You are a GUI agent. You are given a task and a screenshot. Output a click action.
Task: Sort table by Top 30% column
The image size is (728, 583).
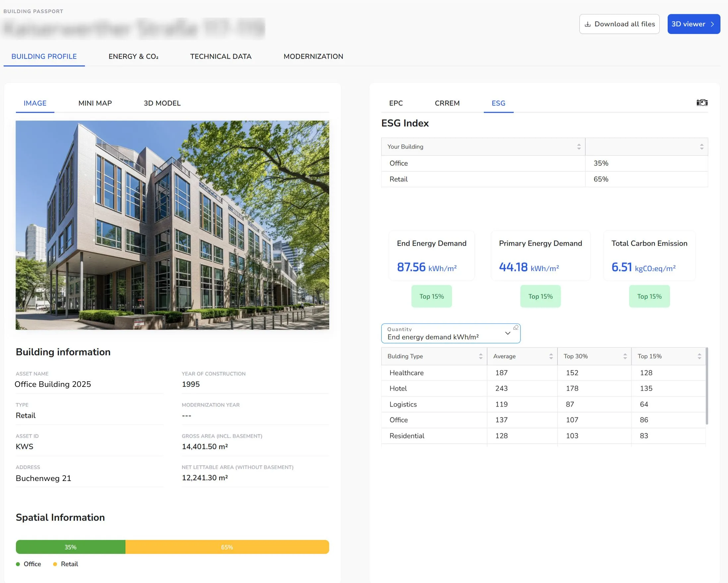[x=625, y=356]
